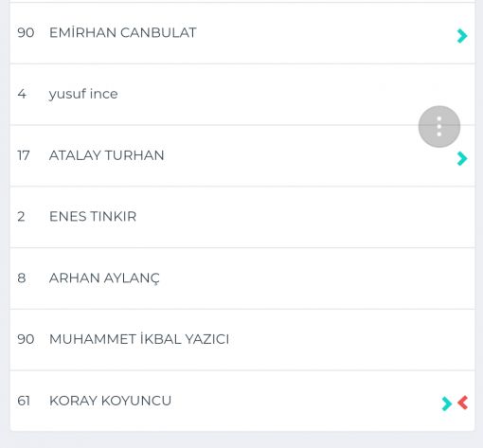483x448 pixels.
Task: Click jersey number 8 beside ARHAN AYLANÇ
Action: (22, 278)
